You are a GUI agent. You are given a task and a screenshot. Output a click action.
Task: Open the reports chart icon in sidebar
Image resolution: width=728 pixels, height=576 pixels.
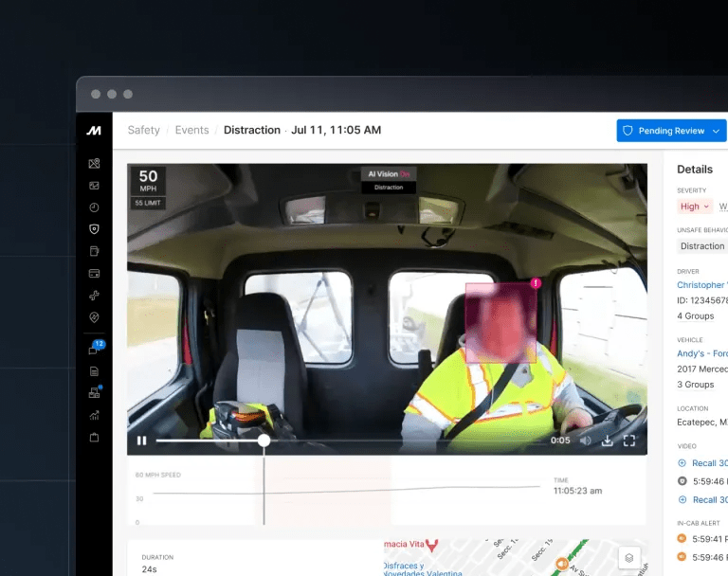click(94, 415)
